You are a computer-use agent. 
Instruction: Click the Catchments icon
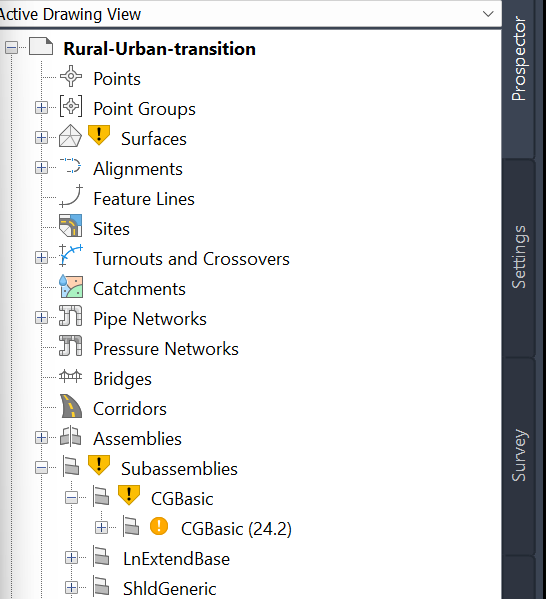coord(71,286)
